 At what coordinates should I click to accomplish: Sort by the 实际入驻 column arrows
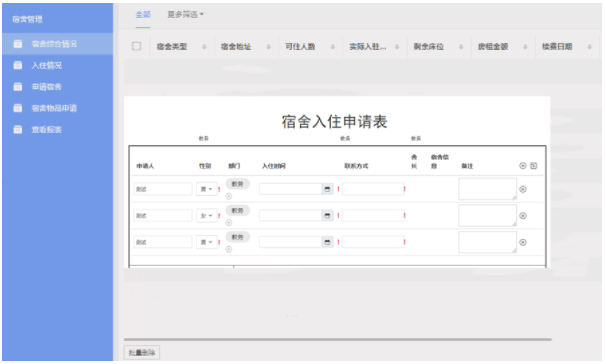(397, 47)
